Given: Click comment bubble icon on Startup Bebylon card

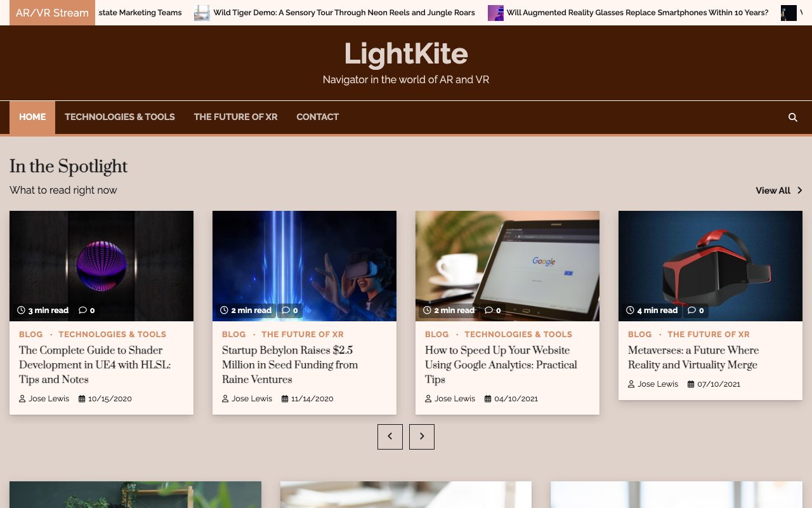Looking at the screenshot, I should [285, 311].
